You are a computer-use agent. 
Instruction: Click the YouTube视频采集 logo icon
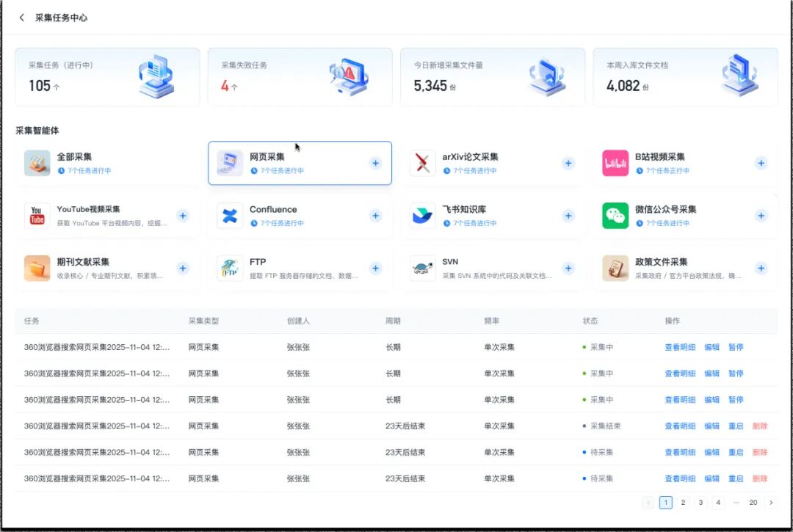click(37, 216)
